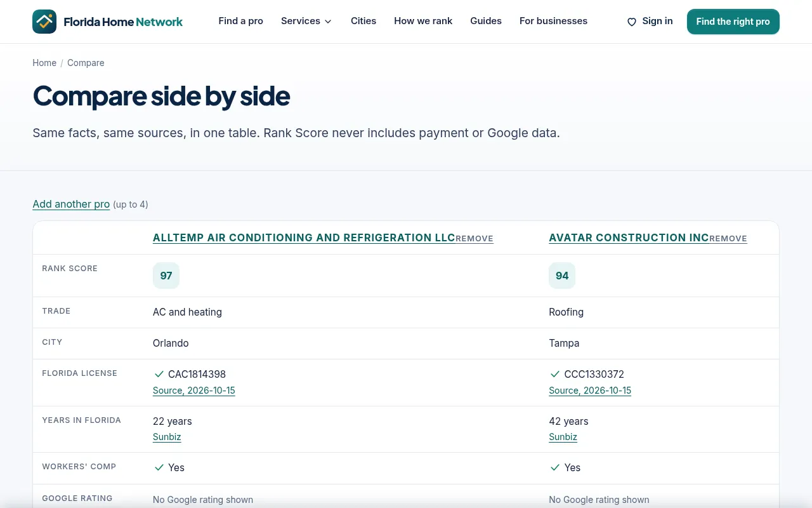Click the Add another pro link
812x508 pixels.
71,204
